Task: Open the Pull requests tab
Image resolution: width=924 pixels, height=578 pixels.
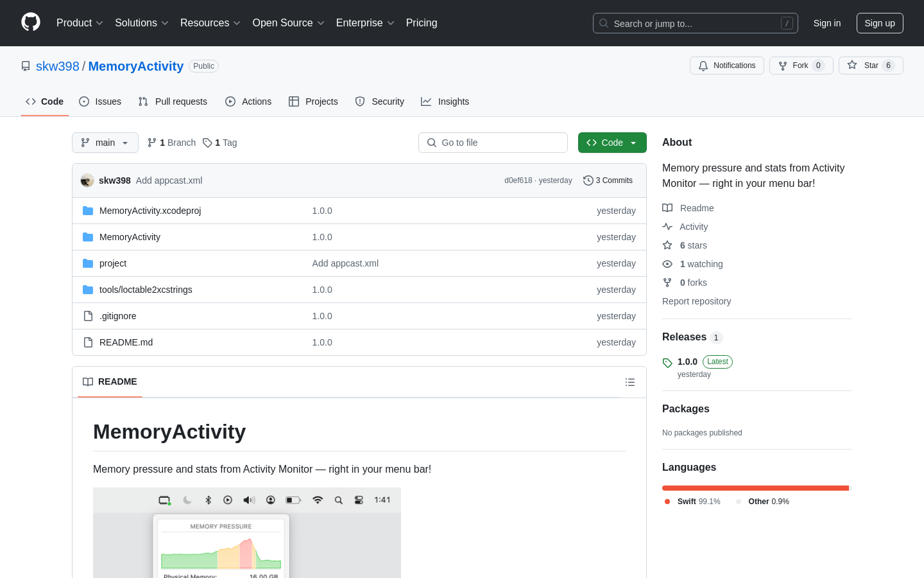Action: 173,101
